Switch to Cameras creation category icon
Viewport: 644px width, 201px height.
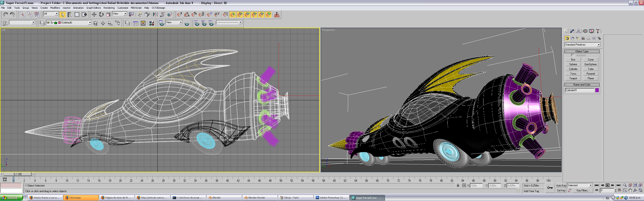(x=583, y=38)
